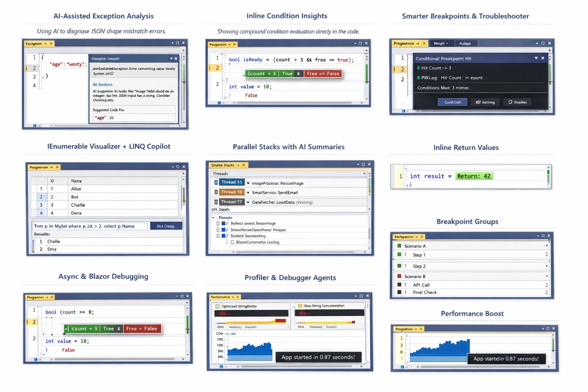The height and width of the screenshot is (392, 588).
Task: Tick checkbox beside Reflect.senest.ResizeImage frame
Action: click(x=218, y=224)
